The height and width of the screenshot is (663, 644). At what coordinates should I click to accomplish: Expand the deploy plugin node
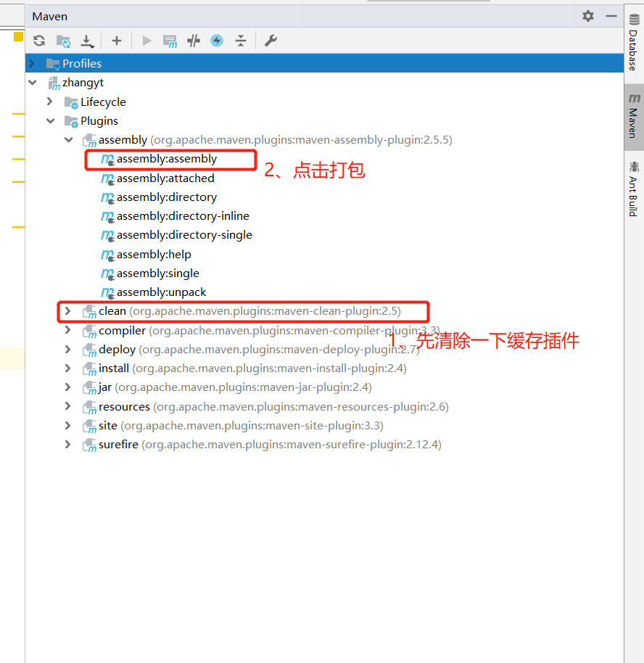point(67,349)
